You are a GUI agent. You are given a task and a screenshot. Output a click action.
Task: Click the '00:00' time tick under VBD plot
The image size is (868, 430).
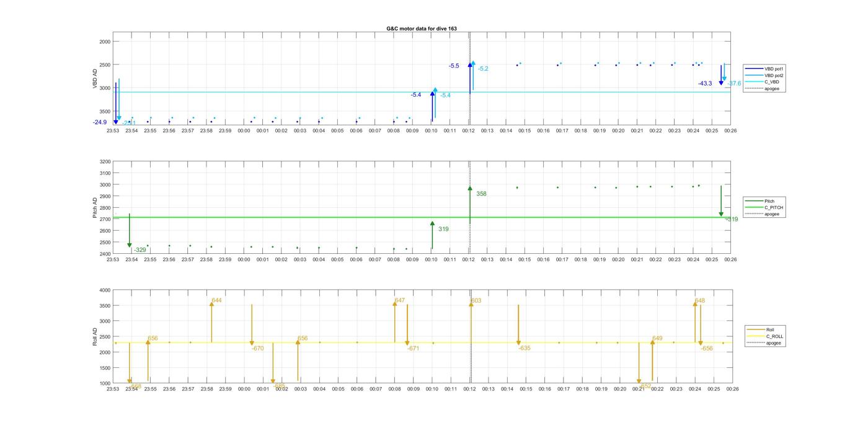pos(244,131)
